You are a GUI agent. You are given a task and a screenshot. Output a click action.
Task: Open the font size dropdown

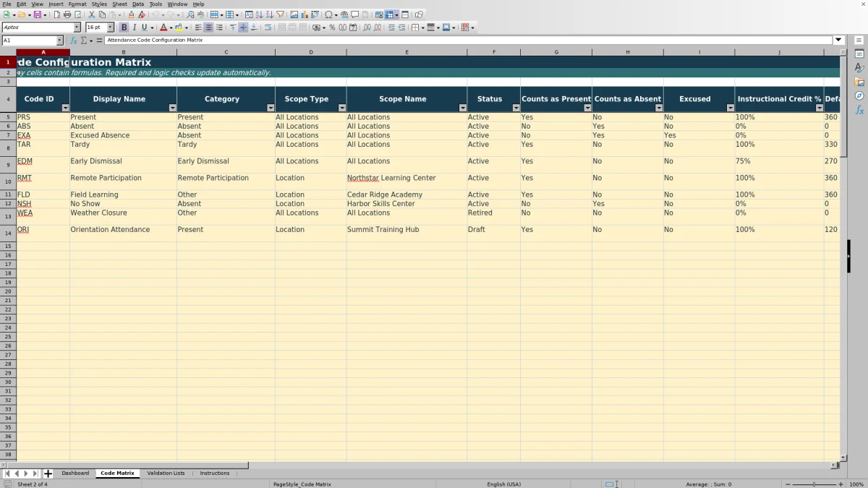(112, 27)
